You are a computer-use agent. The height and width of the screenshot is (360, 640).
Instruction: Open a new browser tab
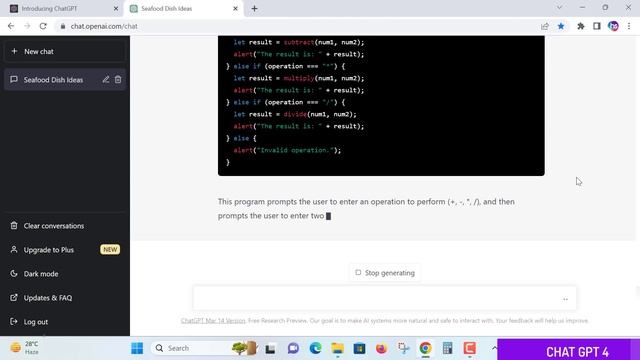pyautogui.click(x=254, y=9)
